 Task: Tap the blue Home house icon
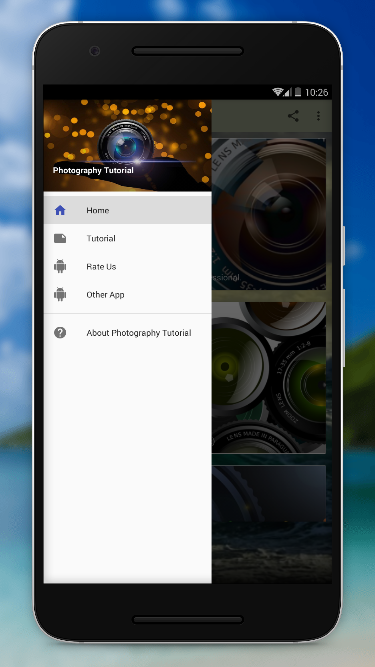click(60, 210)
